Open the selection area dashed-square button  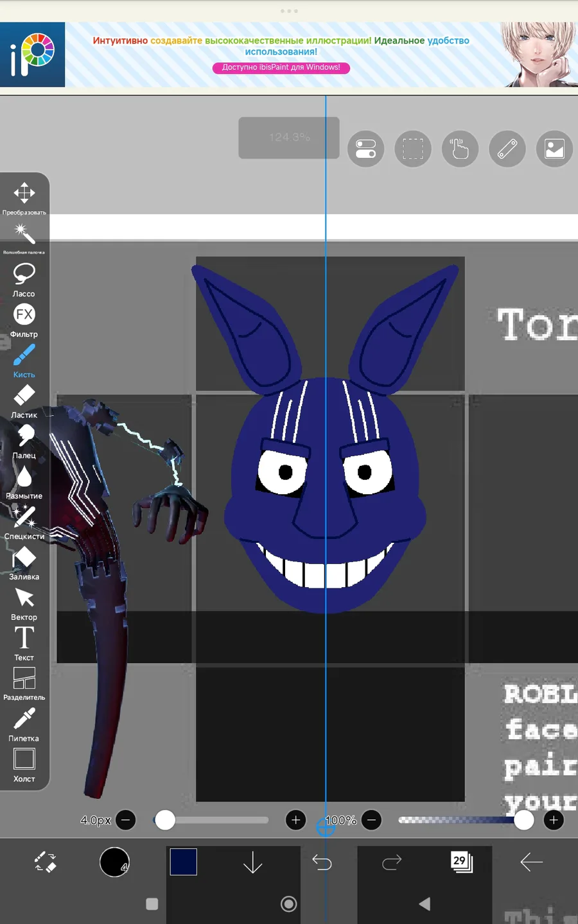(x=413, y=149)
